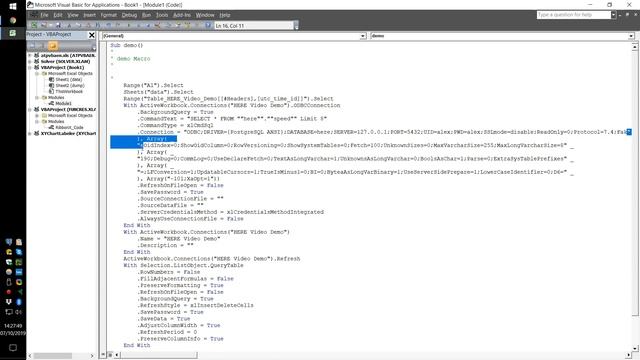
Task: Open the demo procedure dropdown
Action: click(631, 36)
